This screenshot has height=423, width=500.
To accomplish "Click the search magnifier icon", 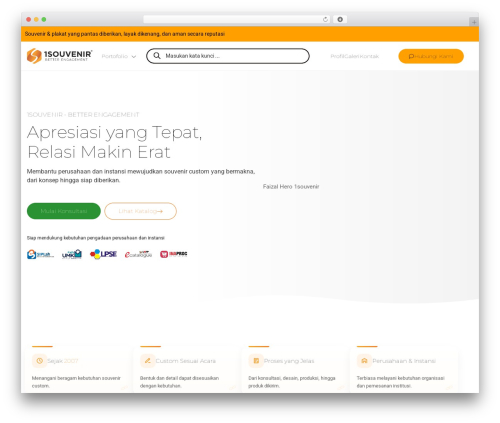I will pyautogui.click(x=157, y=56).
